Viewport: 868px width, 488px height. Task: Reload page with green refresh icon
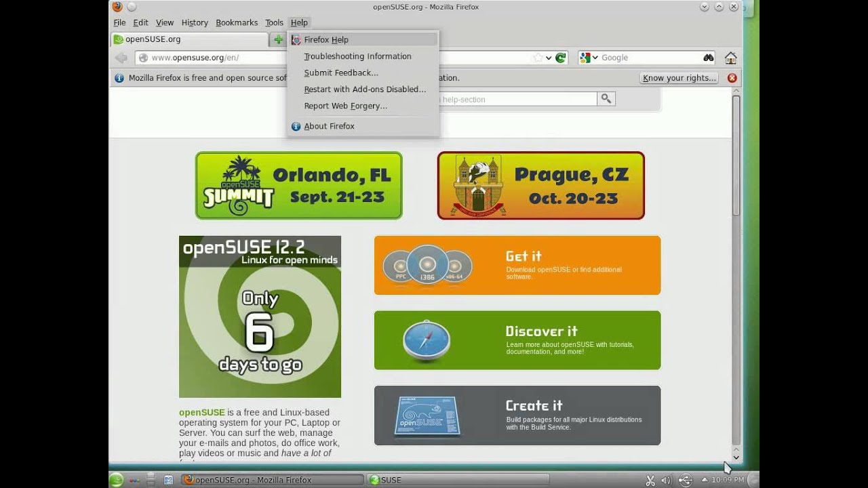point(561,58)
